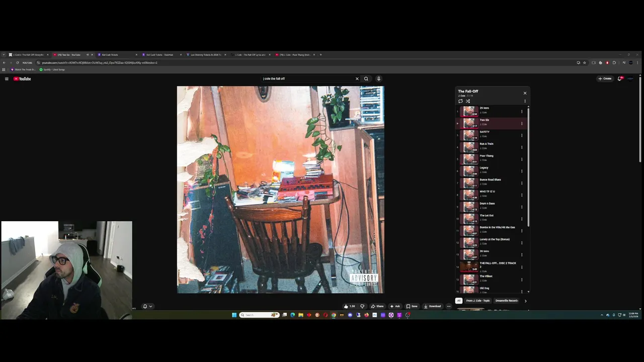Clear the YouTube search query
The width and height of the screenshot is (644, 362).
coord(357,79)
